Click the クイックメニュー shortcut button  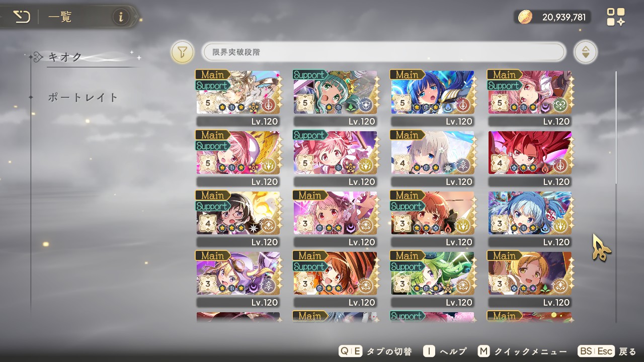[x=522, y=351]
